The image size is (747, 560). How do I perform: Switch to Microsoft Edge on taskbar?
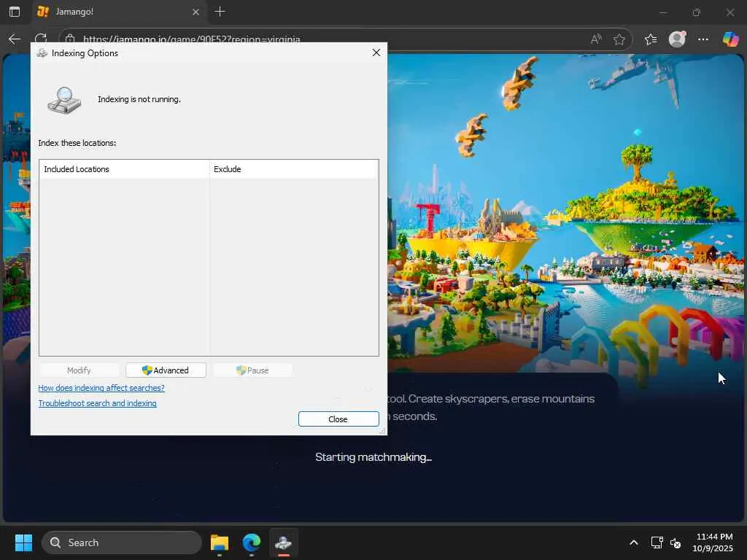click(252, 542)
